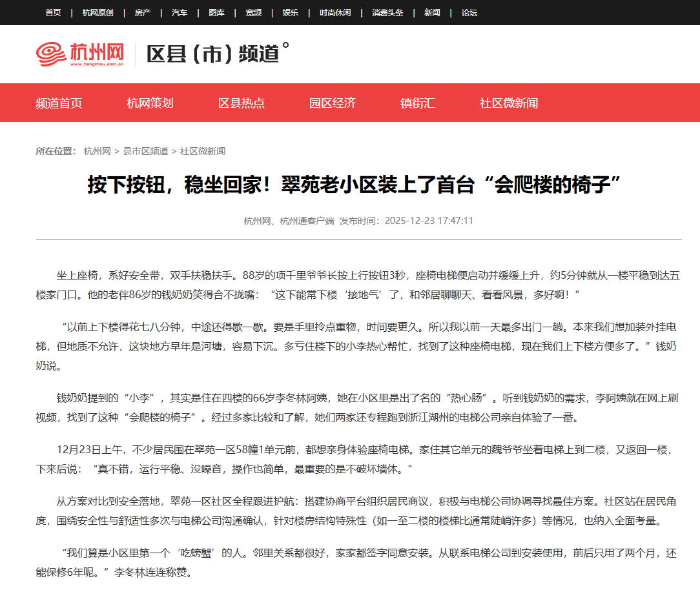Click the 区县(市)频道 header title

[218, 54]
